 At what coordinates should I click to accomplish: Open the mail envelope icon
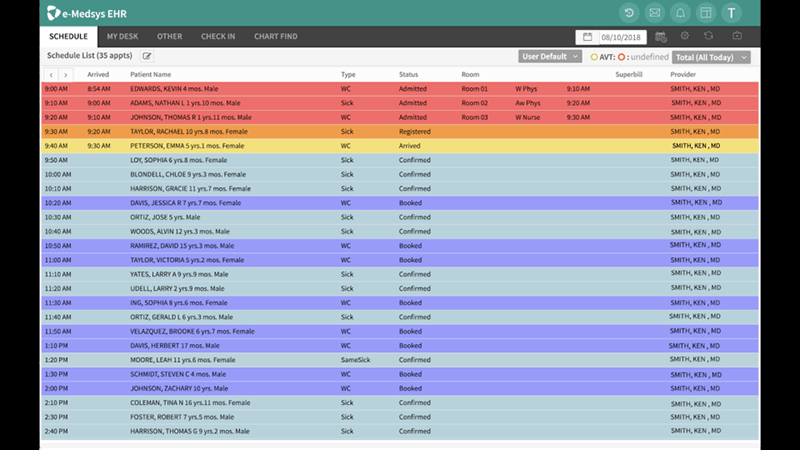coord(655,13)
